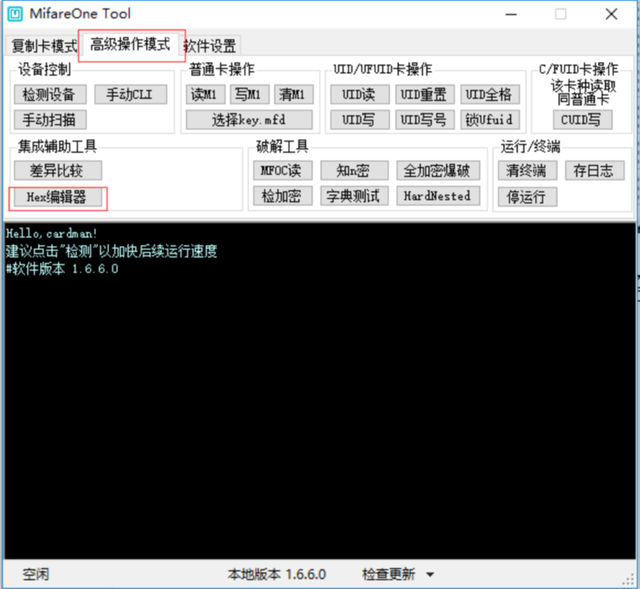
Task: Run the 字典测试 dictionary test
Action: click(x=354, y=196)
